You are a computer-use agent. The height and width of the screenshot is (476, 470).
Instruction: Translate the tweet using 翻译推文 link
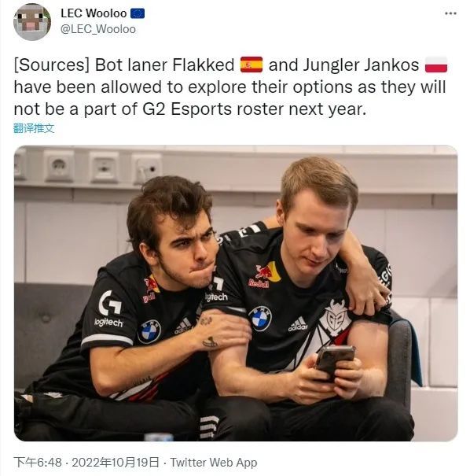pyautogui.click(x=34, y=128)
